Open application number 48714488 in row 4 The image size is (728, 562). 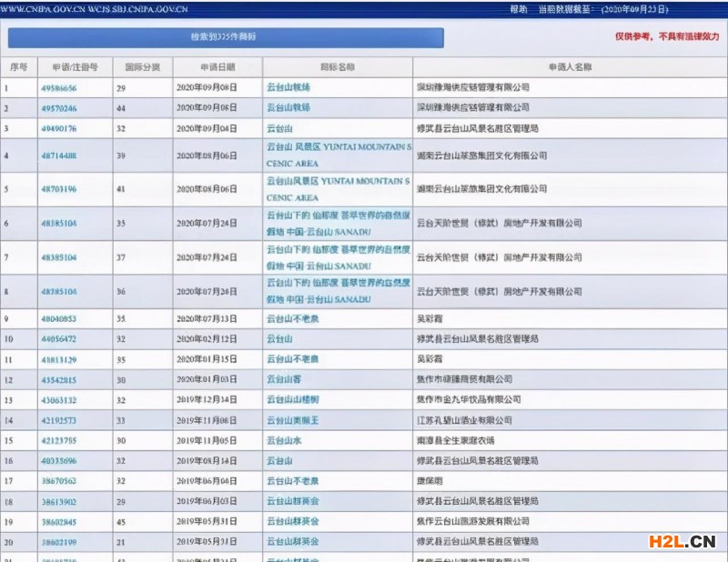[59, 156]
